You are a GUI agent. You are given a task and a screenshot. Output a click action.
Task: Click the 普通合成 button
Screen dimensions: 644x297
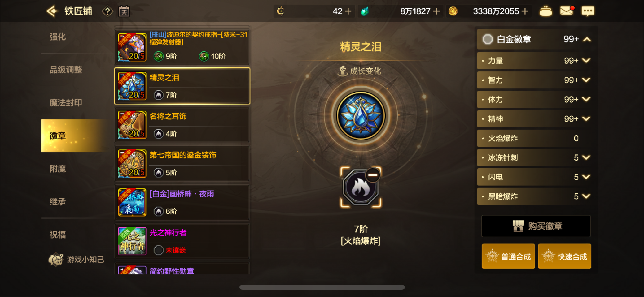[508, 256]
